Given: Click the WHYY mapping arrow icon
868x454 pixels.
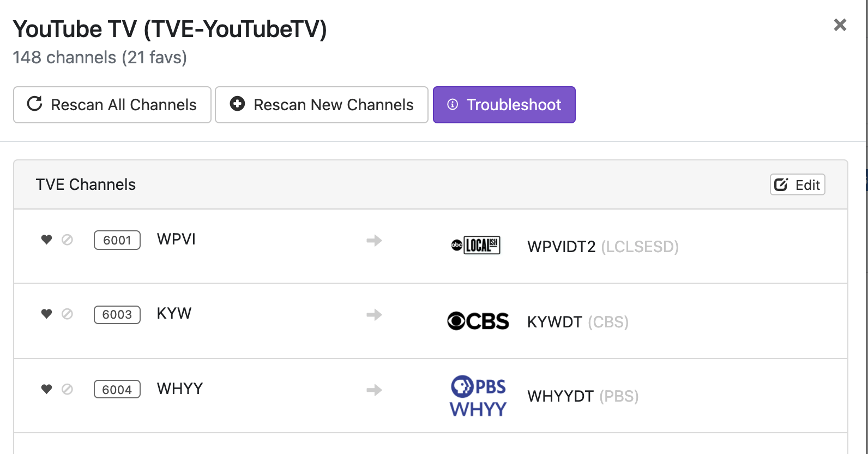Looking at the screenshot, I should pos(374,390).
